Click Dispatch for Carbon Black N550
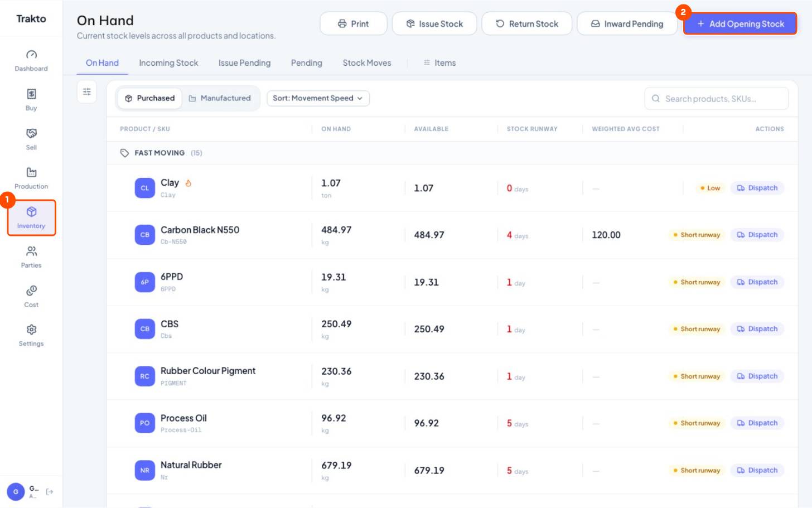 pos(757,235)
